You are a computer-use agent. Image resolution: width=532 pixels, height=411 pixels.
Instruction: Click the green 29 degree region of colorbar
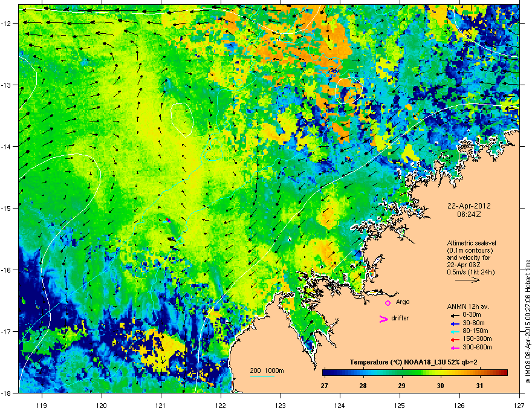401,373
